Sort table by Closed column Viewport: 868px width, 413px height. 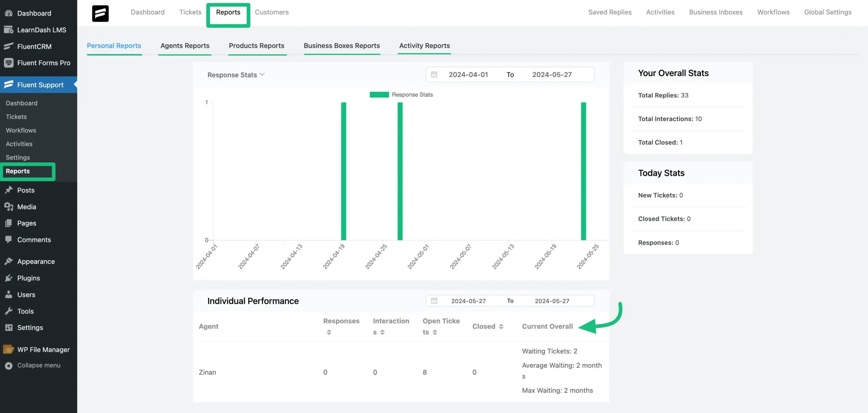501,326
